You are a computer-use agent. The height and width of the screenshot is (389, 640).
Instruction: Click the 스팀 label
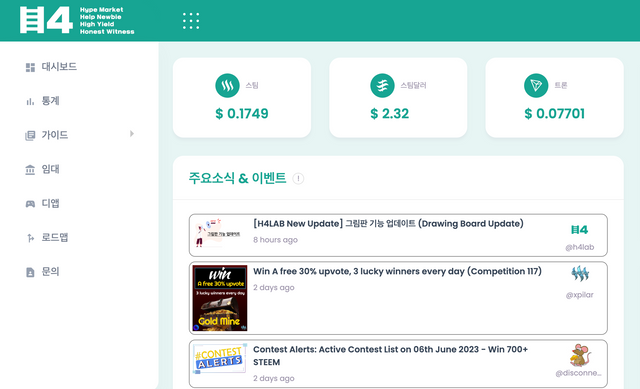(x=252, y=85)
